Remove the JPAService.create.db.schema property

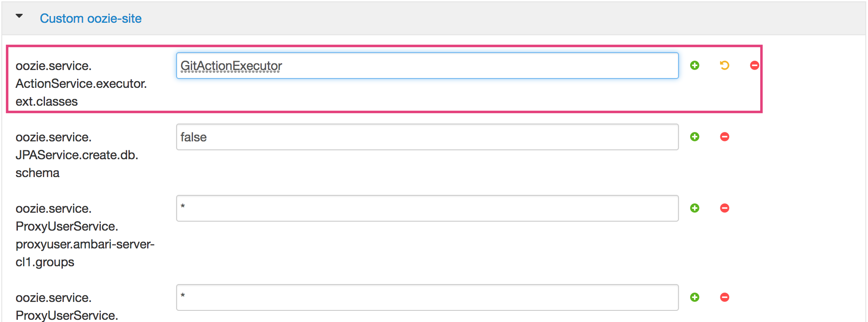[724, 137]
